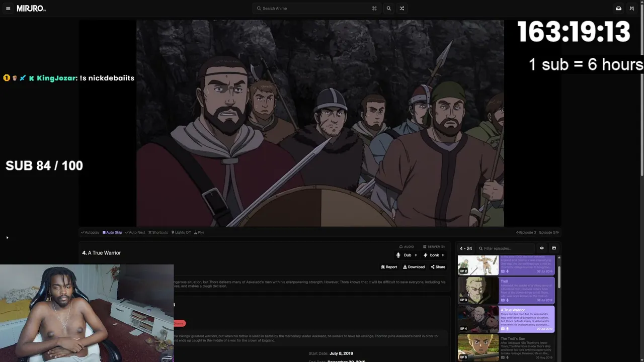The image size is (644, 362).
Task: Open the EP 5 The Troll's Son thumbnail
Action: click(478, 348)
